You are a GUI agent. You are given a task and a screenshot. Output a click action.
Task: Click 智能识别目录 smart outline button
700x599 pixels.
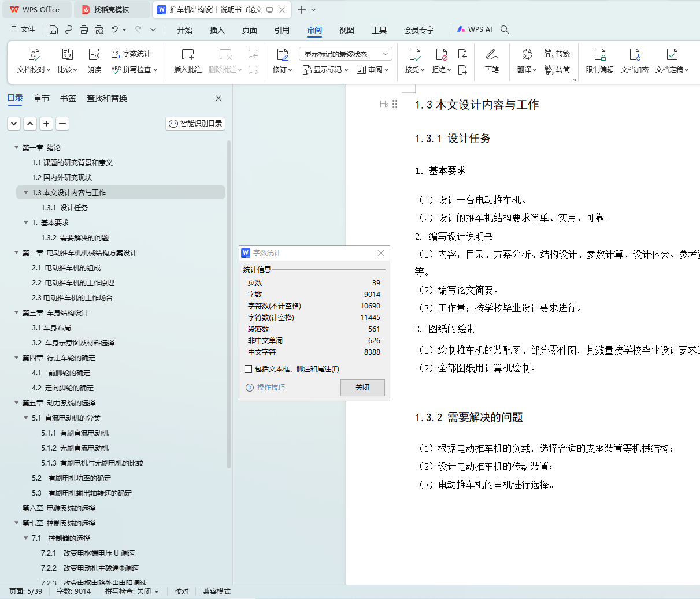click(195, 124)
